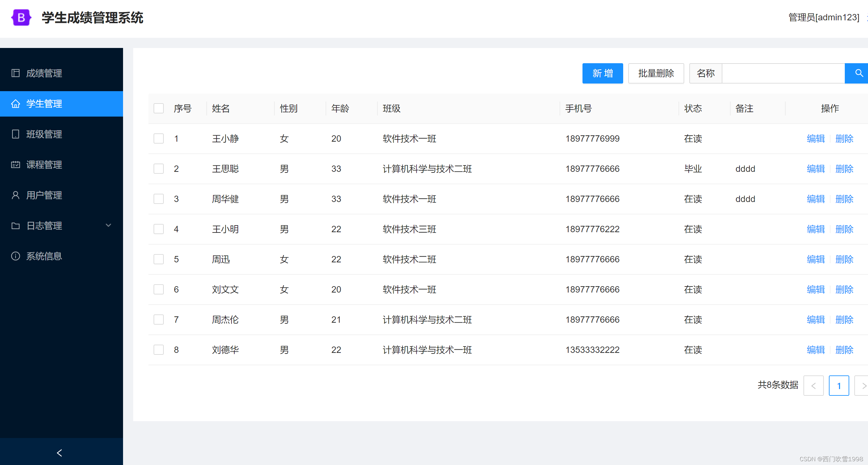This screenshot has width=868, height=465.
Task: Click 编辑 for 刘德华
Action: click(x=816, y=349)
